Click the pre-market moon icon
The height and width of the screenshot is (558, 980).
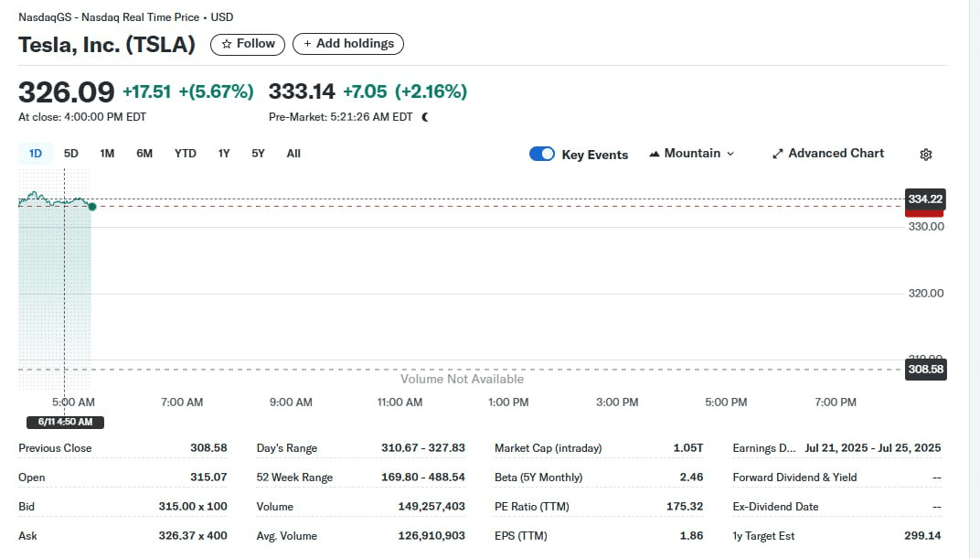(x=425, y=117)
